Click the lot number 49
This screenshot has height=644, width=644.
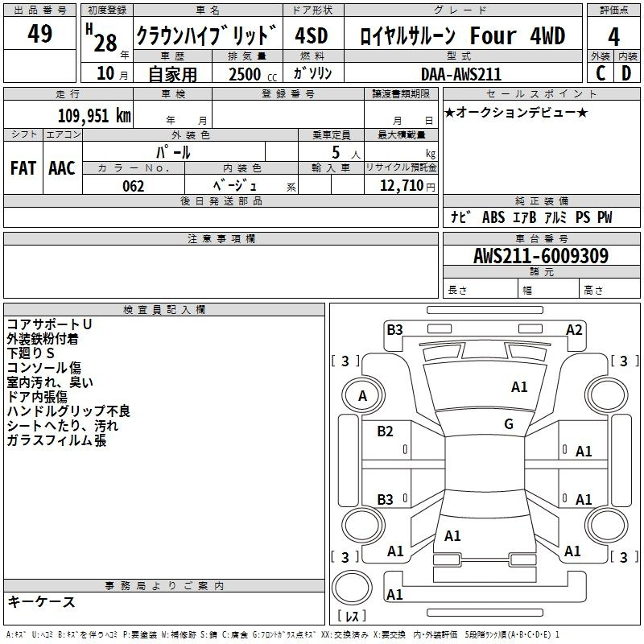click(39, 34)
